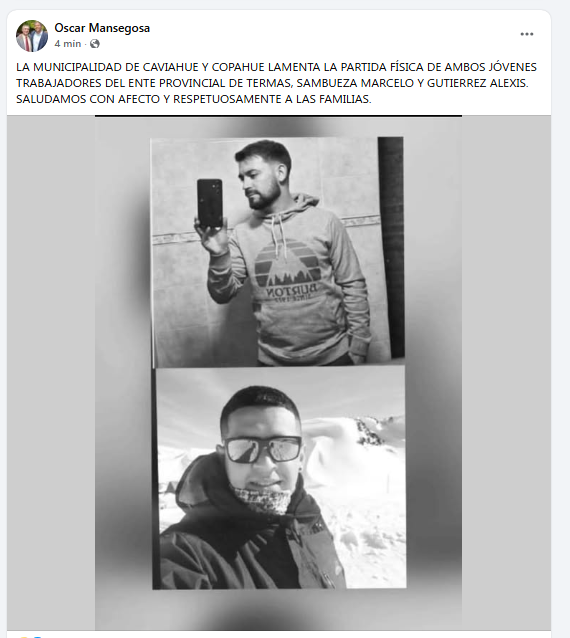Open the post permalink via 4 min timestamp
The width and height of the screenshot is (570, 638).
pos(68,44)
